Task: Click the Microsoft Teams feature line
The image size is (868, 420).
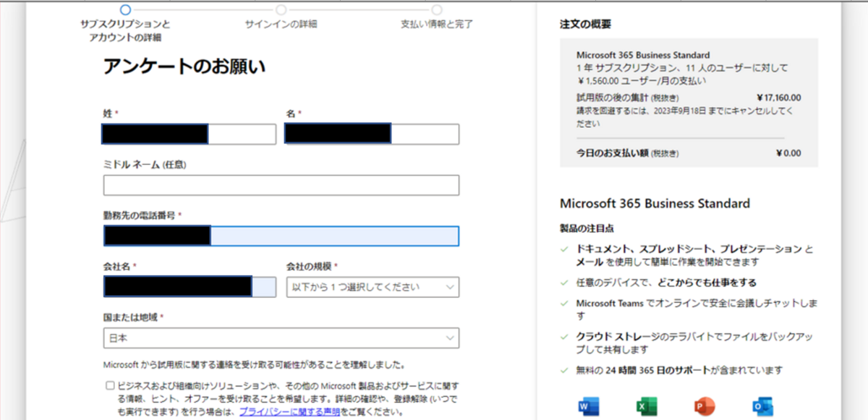Action: click(697, 309)
